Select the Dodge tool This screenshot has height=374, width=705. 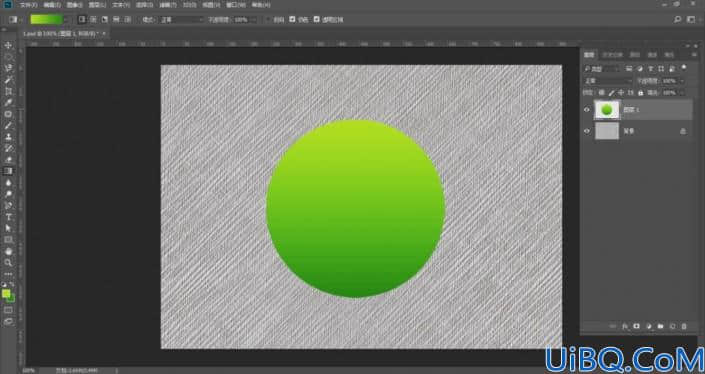pos(8,194)
